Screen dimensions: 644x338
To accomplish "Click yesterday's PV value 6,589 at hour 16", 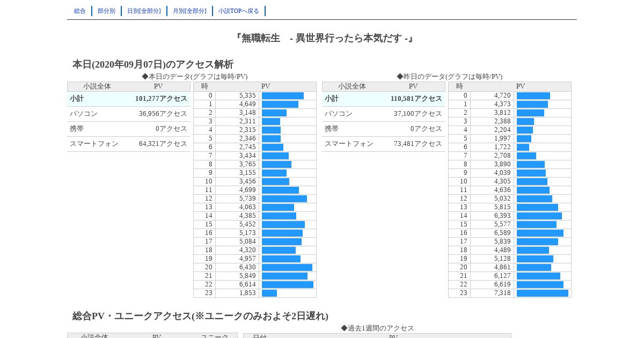I will [502, 233].
